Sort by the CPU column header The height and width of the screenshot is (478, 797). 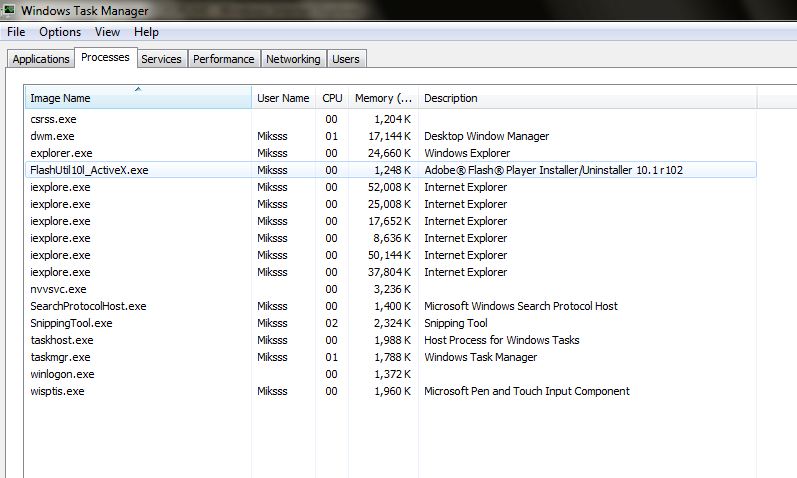[332, 98]
